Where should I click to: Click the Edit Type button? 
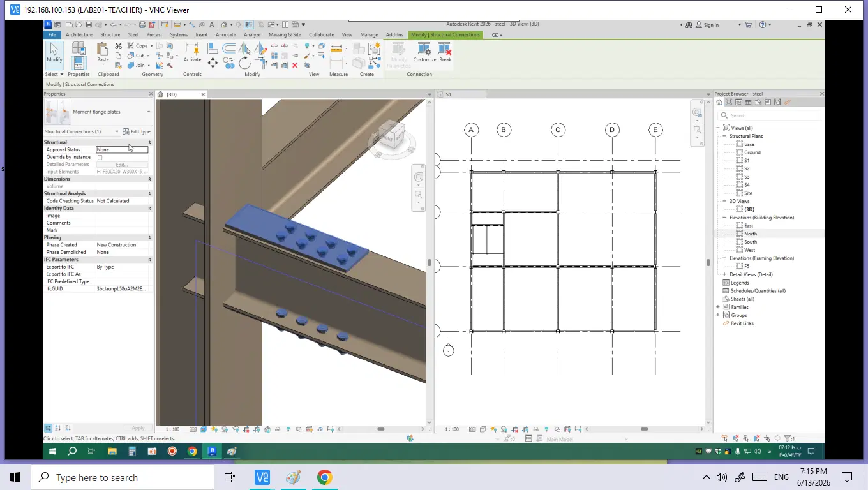coord(137,131)
